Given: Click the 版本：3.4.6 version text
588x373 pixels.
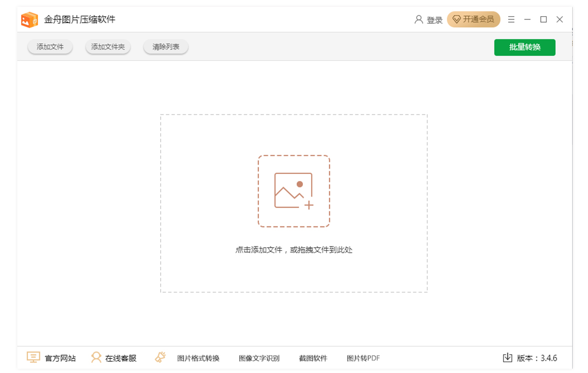Looking at the screenshot, I should point(537,358).
